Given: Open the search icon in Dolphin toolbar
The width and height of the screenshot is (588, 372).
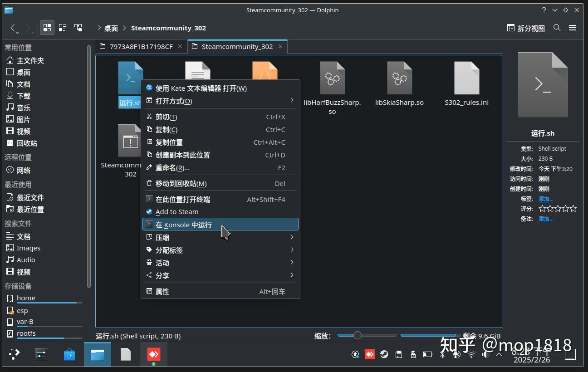Looking at the screenshot, I should coord(557,28).
